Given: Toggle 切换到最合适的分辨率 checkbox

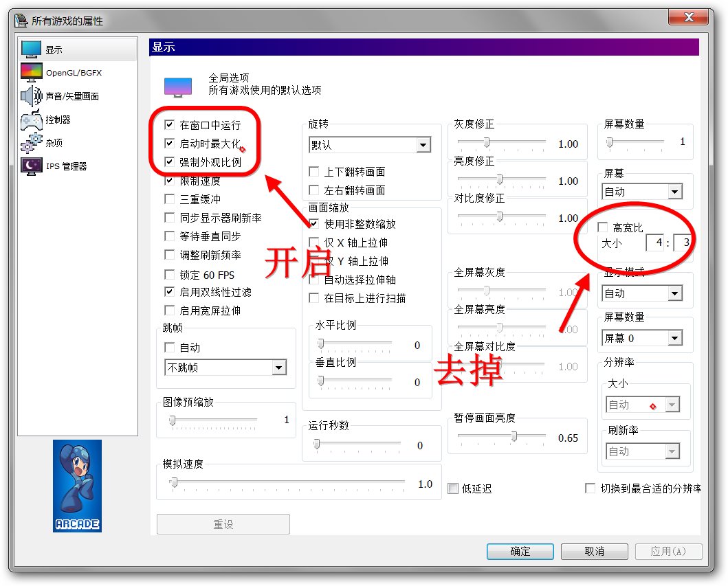Looking at the screenshot, I should pyautogui.click(x=590, y=488).
